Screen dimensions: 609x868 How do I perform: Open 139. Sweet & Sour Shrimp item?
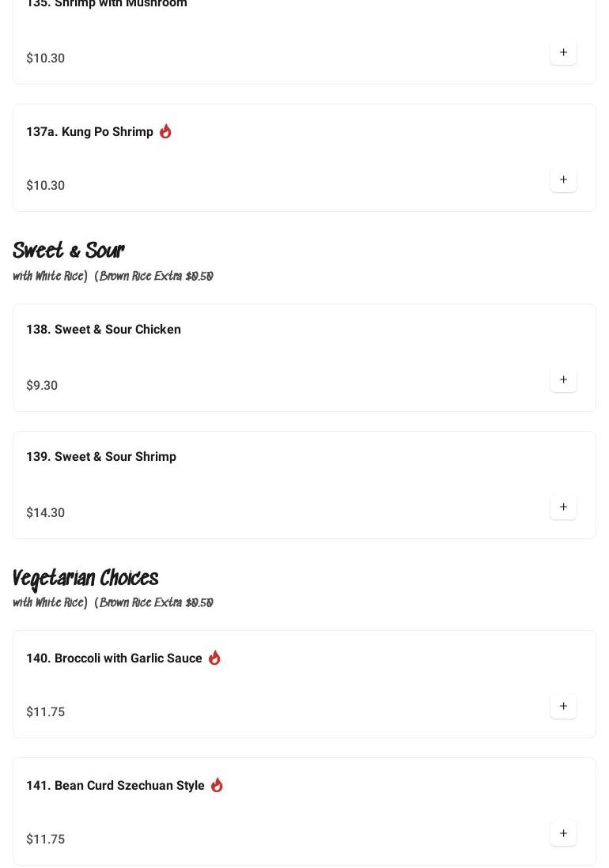pos(101,457)
